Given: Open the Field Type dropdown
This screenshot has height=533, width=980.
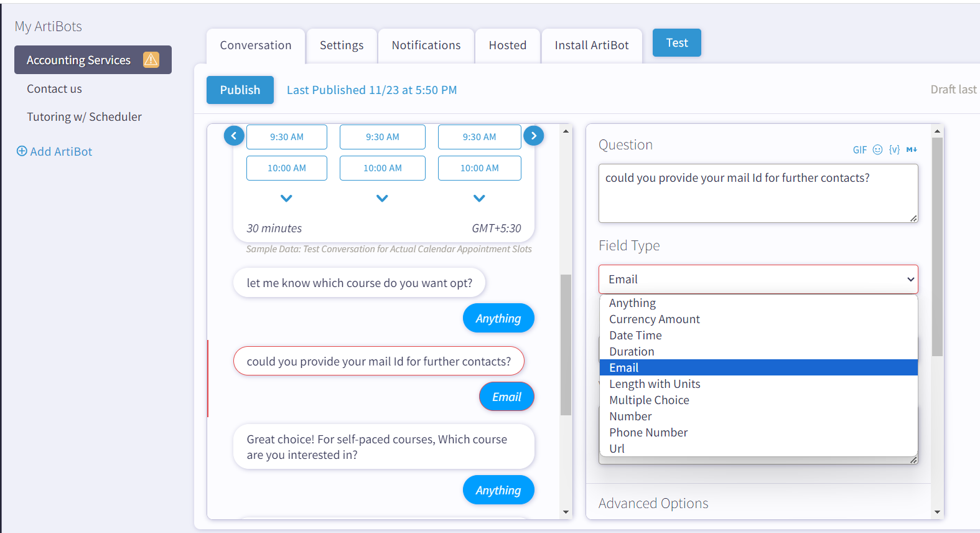Looking at the screenshot, I should tap(758, 280).
